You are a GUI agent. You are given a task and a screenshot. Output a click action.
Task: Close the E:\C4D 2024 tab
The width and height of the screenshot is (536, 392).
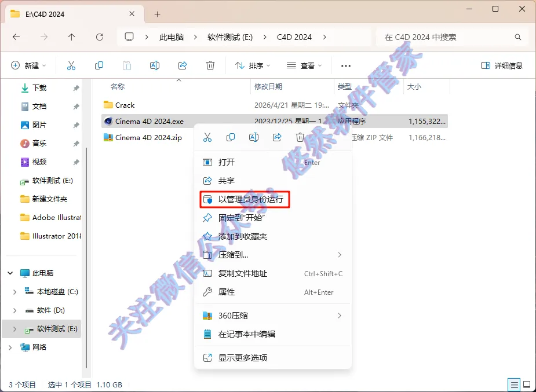coord(132,14)
